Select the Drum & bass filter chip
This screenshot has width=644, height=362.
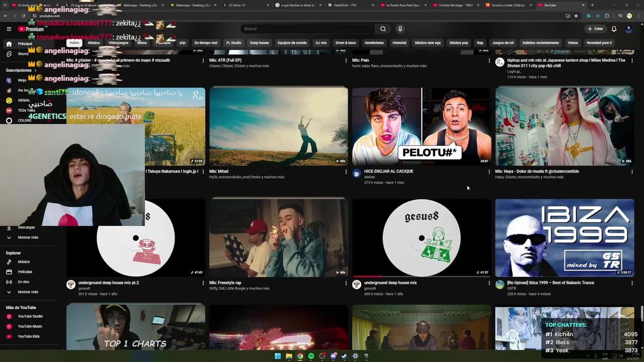tap(346, 43)
